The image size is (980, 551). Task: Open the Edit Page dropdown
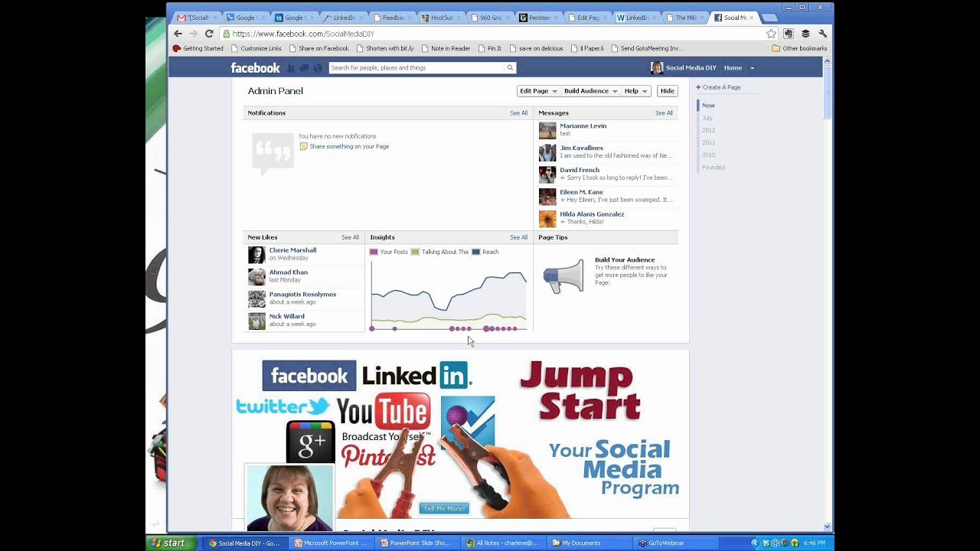click(538, 91)
